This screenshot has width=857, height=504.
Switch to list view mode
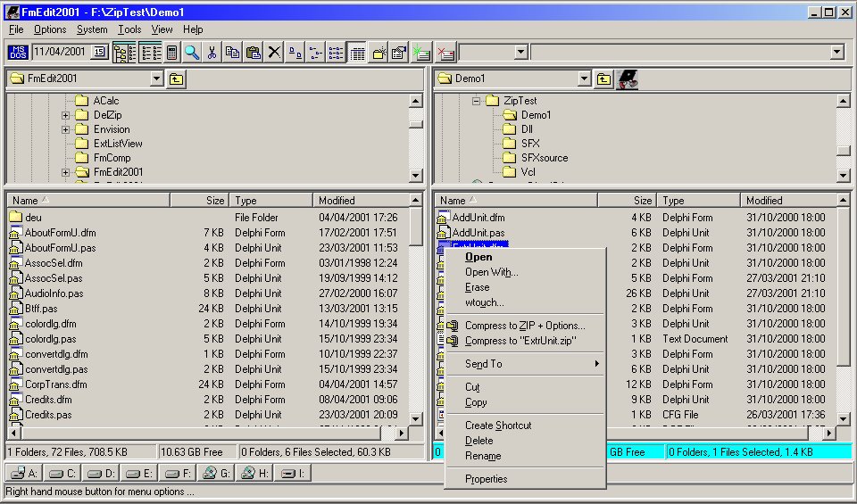click(337, 53)
